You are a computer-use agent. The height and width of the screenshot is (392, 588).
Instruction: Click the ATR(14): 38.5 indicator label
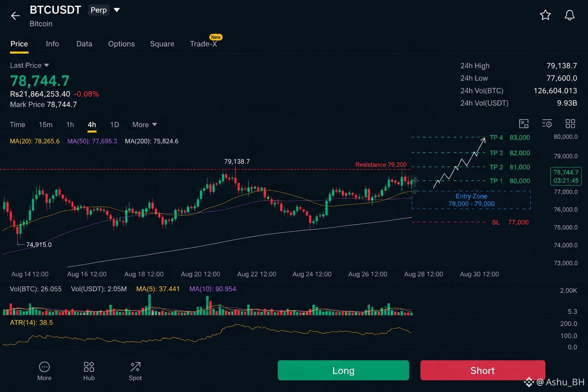pyautogui.click(x=31, y=323)
